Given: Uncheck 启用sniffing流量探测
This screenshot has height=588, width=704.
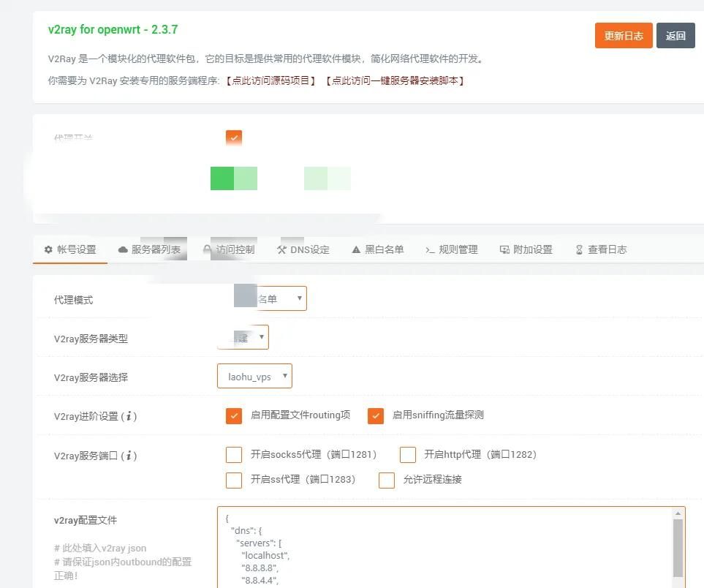Looking at the screenshot, I should tap(376, 416).
